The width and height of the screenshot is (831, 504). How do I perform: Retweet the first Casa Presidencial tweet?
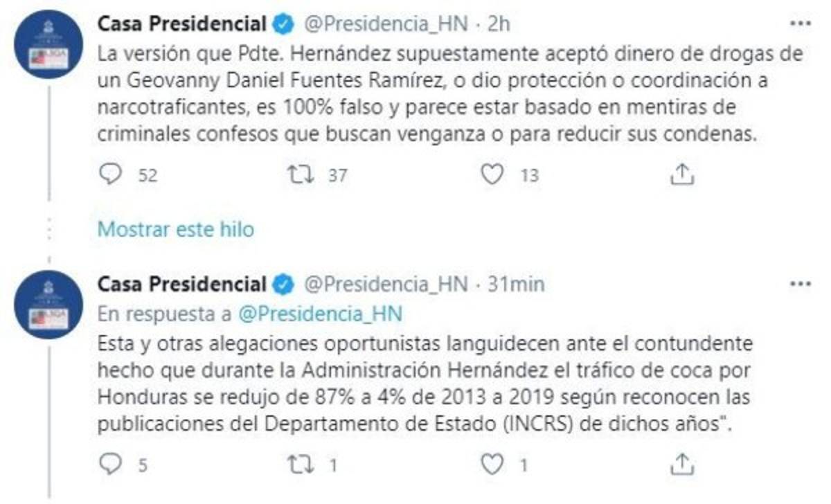coord(301,174)
